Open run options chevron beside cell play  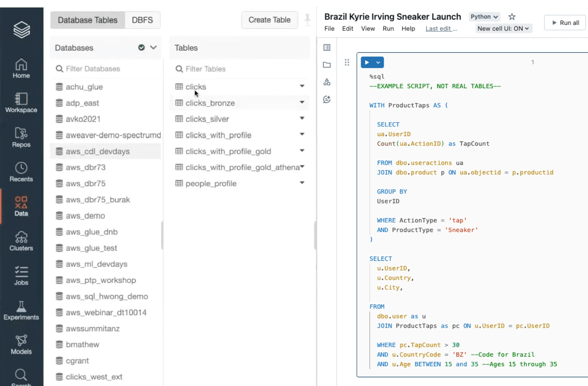378,62
